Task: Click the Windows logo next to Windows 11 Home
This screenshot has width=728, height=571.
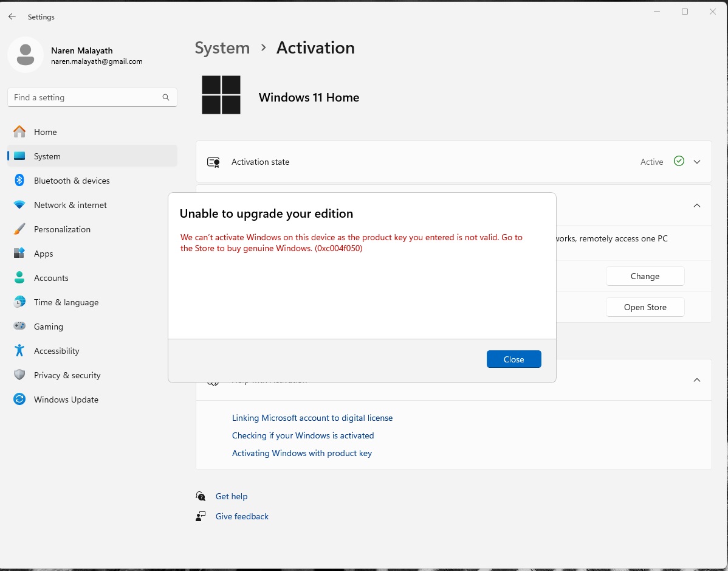Action: (221, 95)
